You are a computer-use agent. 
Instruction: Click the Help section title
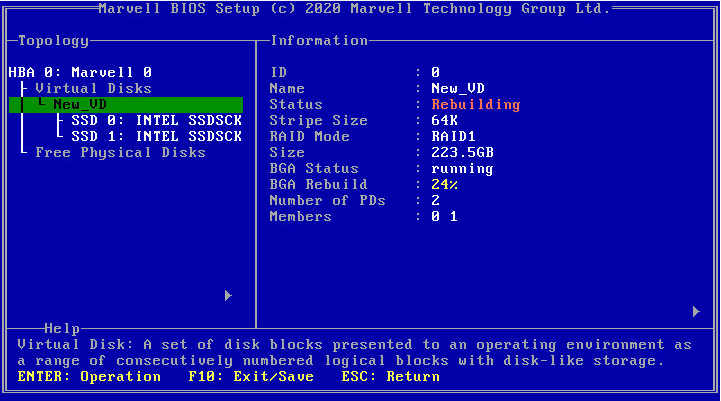click(62, 328)
